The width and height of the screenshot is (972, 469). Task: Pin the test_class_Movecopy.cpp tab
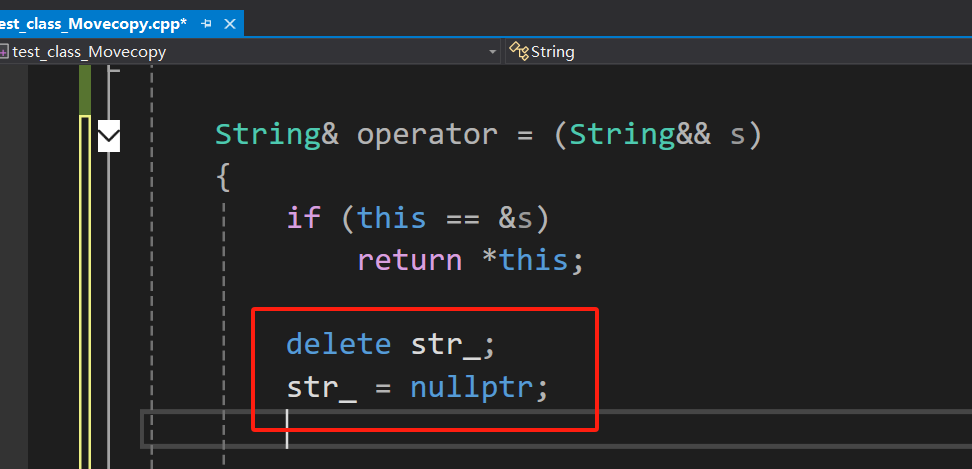point(207,24)
